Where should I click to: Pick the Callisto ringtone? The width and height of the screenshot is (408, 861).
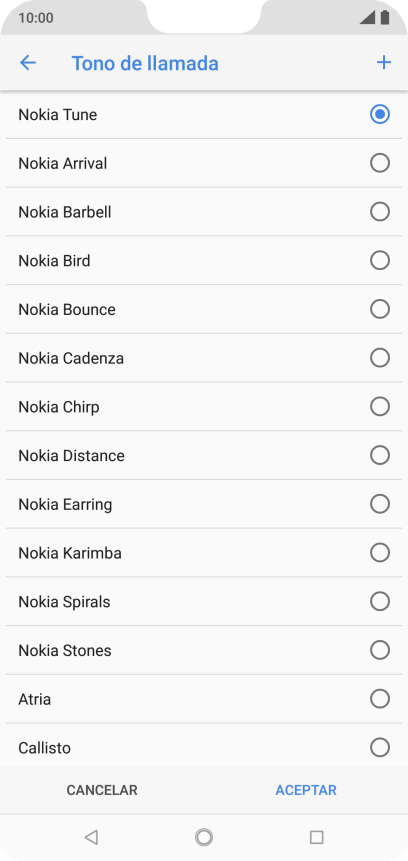coord(204,747)
